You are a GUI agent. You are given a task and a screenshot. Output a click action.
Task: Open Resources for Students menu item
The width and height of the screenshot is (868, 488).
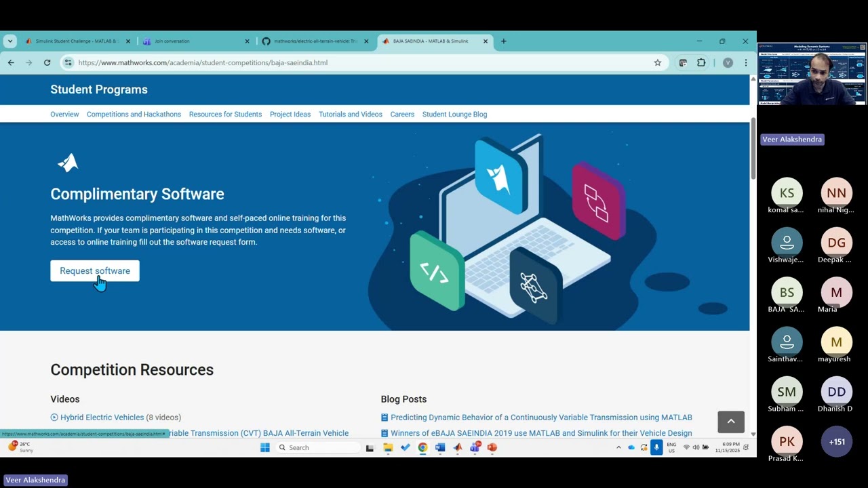pyautogui.click(x=225, y=115)
